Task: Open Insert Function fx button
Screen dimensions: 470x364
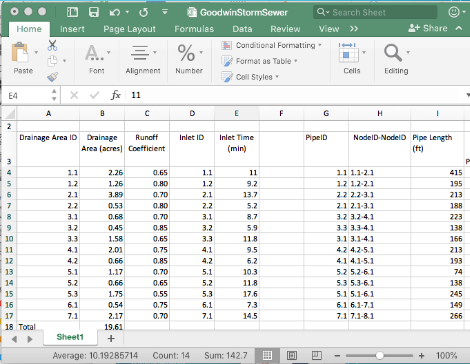Action: pyautogui.click(x=115, y=95)
